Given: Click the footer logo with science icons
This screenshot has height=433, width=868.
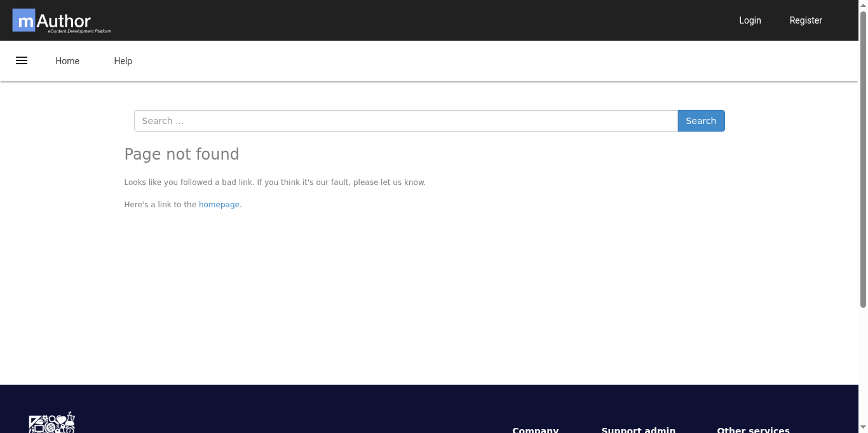Looking at the screenshot, I should (x=52, y=423).
